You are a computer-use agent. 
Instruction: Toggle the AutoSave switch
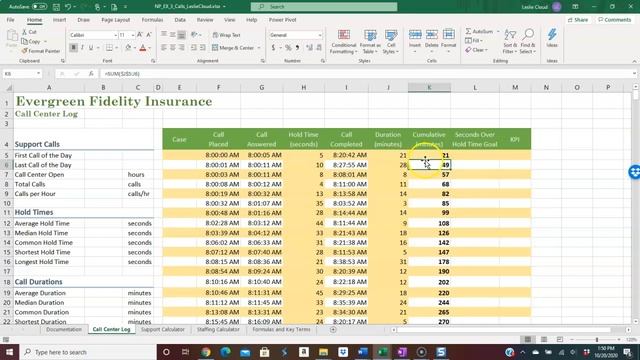tap(40, 7)
